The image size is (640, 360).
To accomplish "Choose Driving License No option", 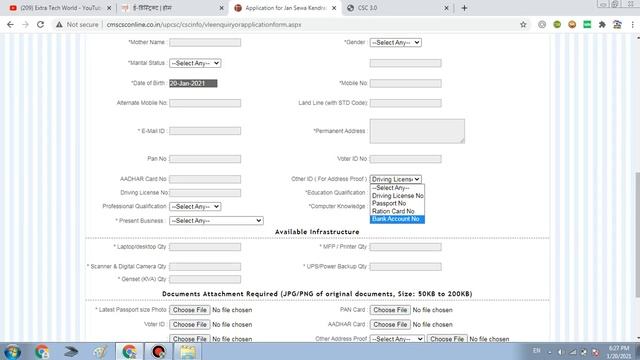I will pos(397,196).
